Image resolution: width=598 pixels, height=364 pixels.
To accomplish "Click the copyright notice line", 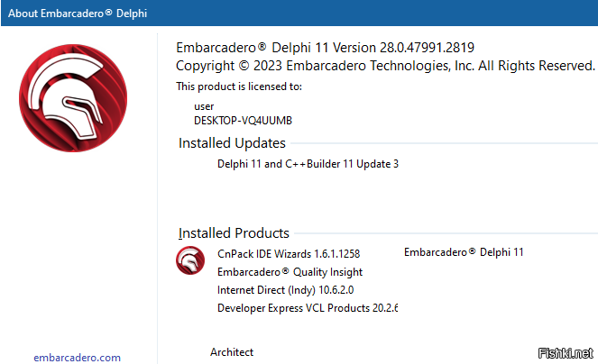I will pos(385,66).
